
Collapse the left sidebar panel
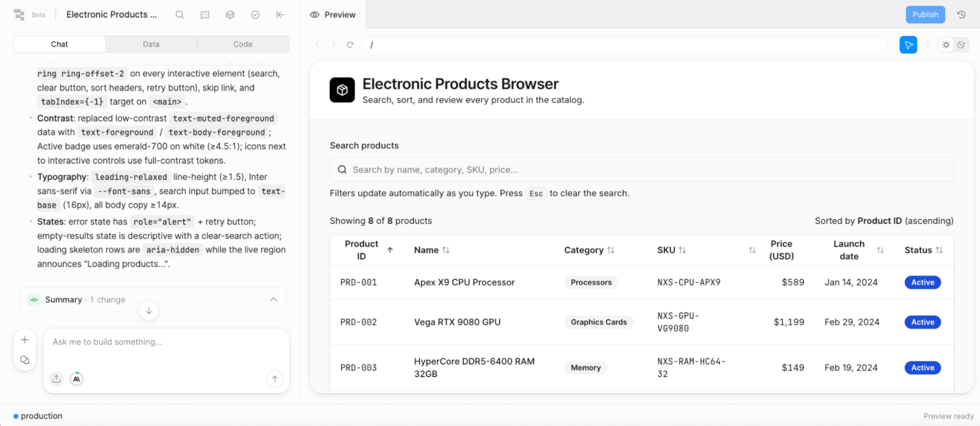point(280,15)
